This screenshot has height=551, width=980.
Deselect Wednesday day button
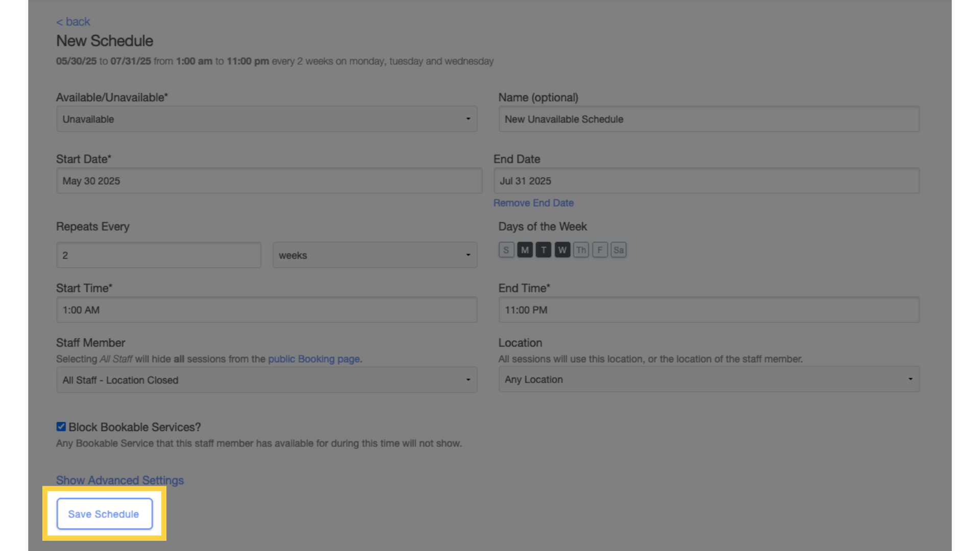point(562,250)
